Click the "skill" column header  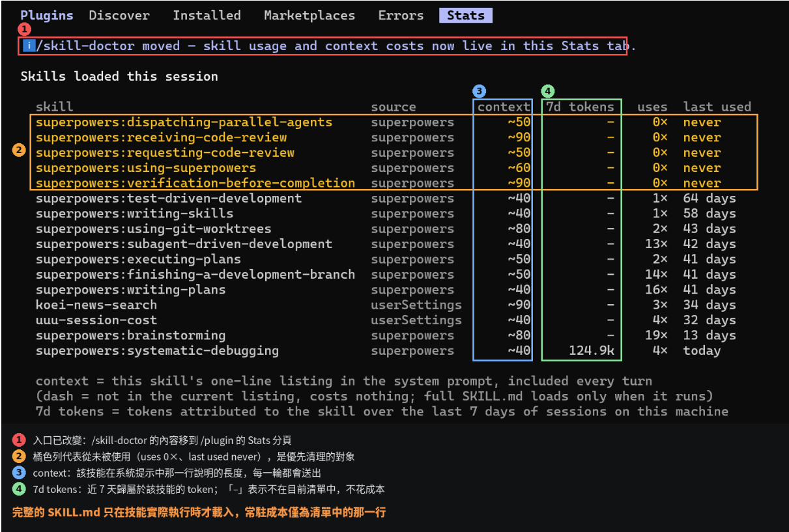click(x=55, y=107)
